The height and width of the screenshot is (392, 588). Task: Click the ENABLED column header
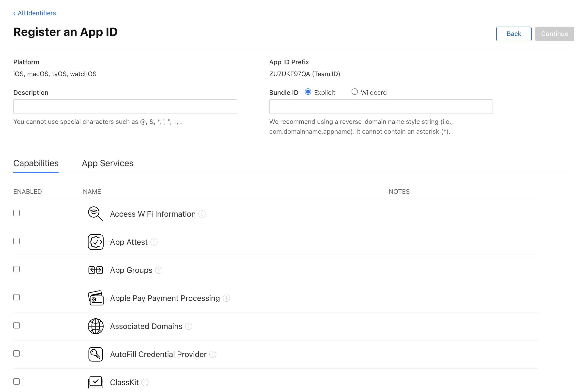[x=28, y=192]
